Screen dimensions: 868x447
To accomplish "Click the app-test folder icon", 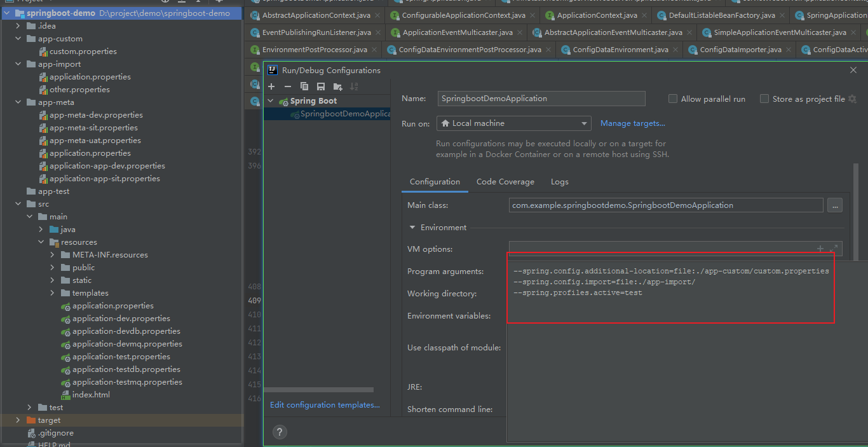I will (x=32, y=191).
